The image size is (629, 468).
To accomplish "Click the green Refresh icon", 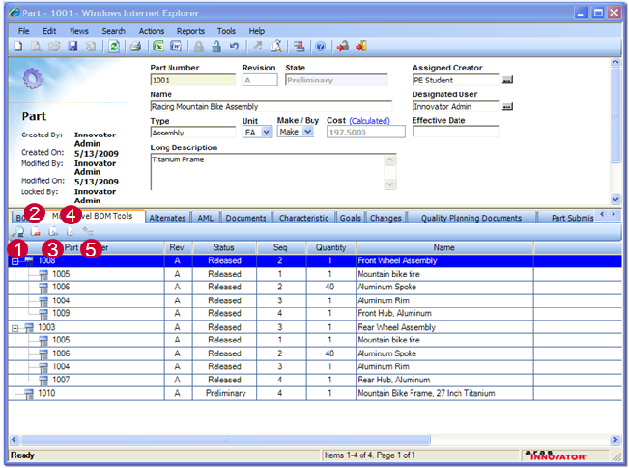I will click(114, 46).
